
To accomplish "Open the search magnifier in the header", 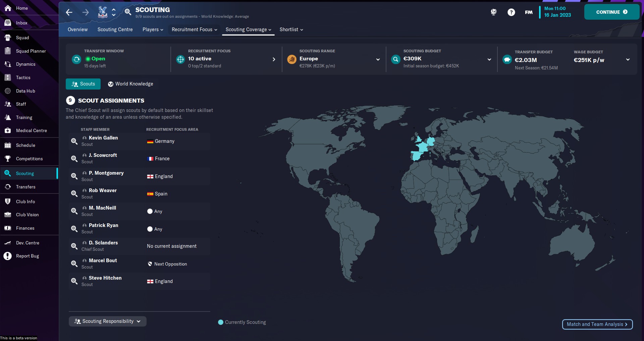I will point(127,12).
